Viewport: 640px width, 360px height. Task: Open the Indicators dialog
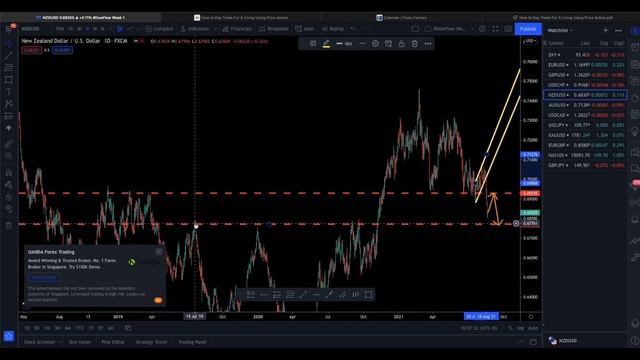195,29
